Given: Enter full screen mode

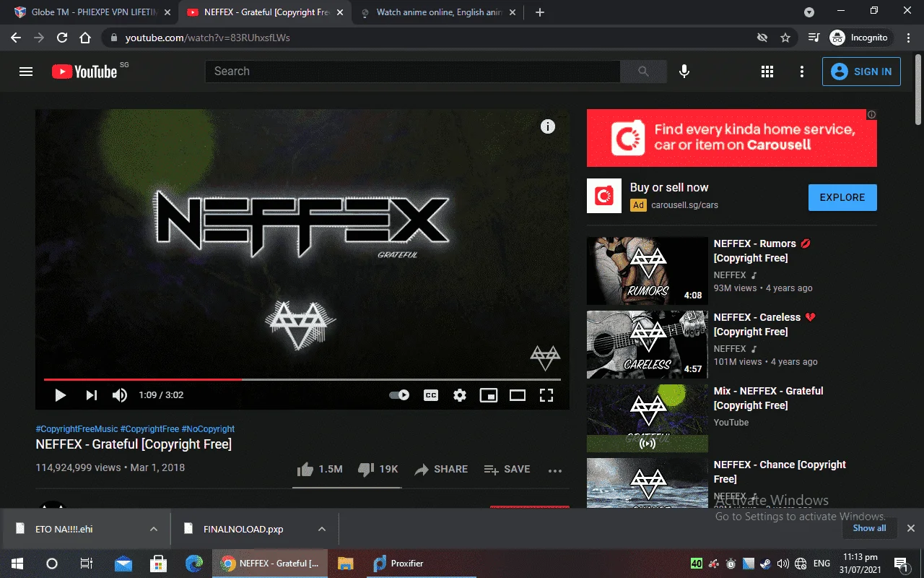Looking at the screenshot, I should pyautogui.click(x=546, y=395).
